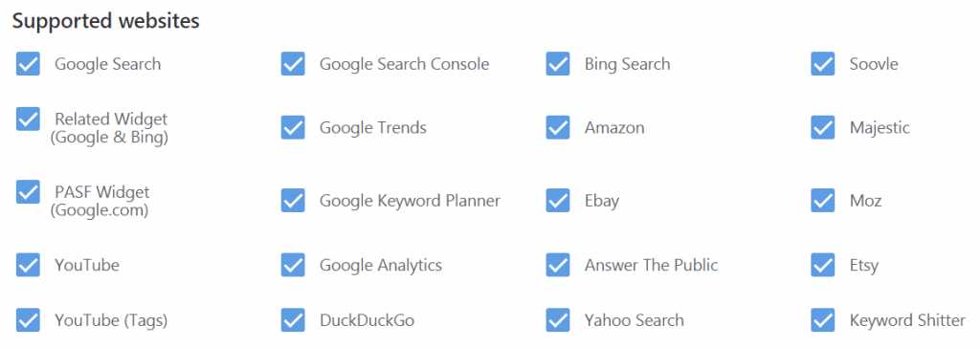Uncheck the Answer The Public checkbox
980x348 pixels.
point(558,265)
